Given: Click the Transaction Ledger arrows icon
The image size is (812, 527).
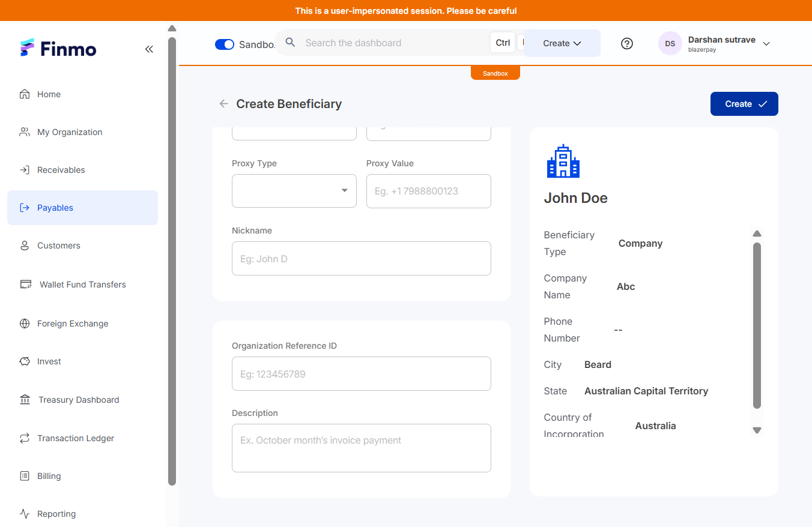Looking at the screenshot, I should 25,438.
